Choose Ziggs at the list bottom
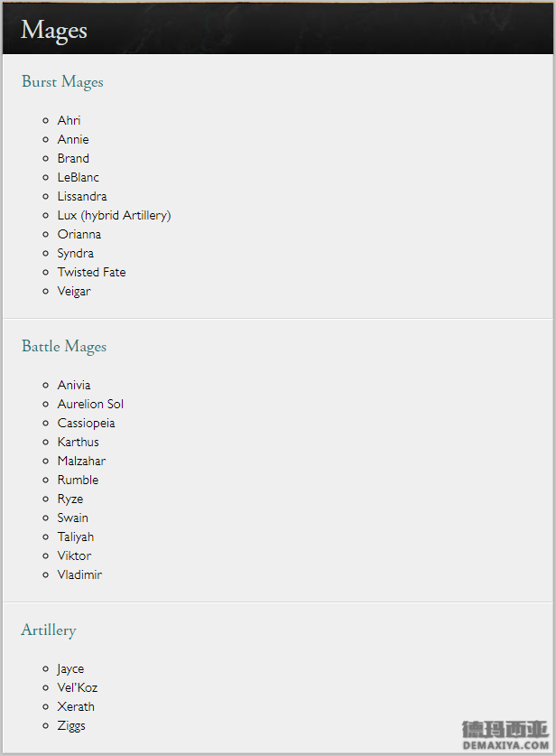This screenshot has width=556, height=756. point(71,726)
